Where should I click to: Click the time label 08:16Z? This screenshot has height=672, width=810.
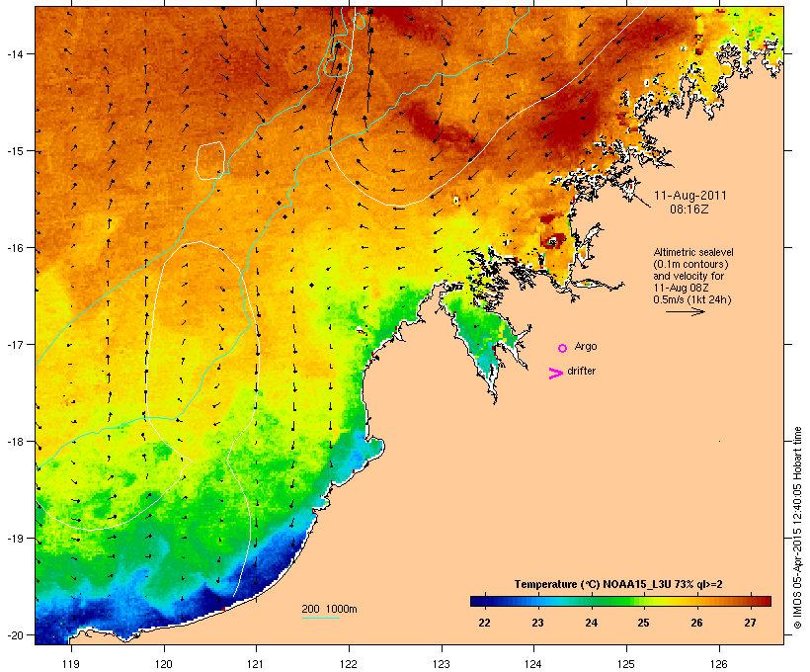pos(689,210)
